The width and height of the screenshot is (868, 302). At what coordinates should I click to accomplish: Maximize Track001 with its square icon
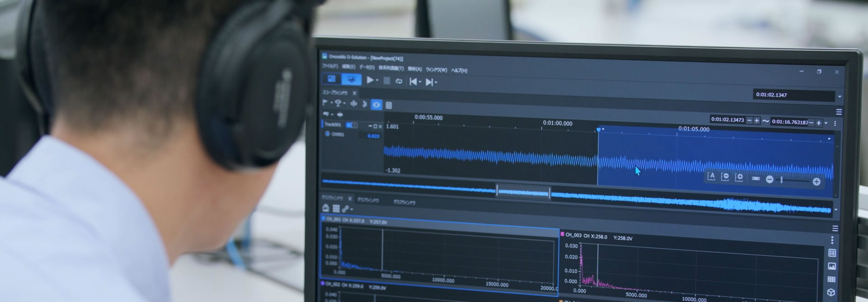[x=375, y=126]
